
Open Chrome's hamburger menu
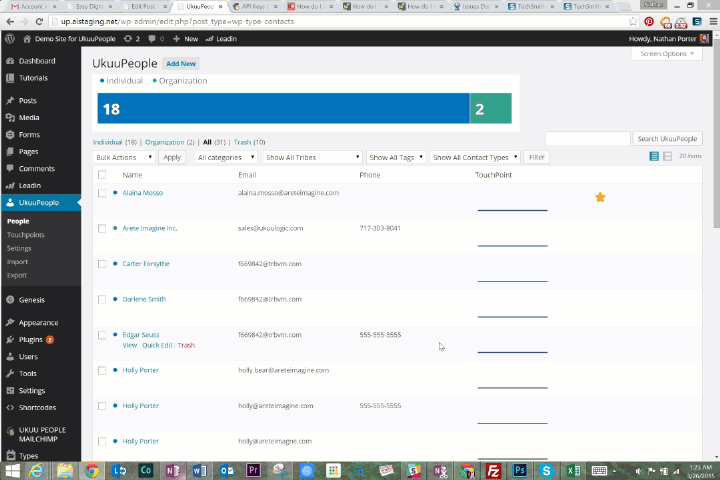[x=713, y=21]
